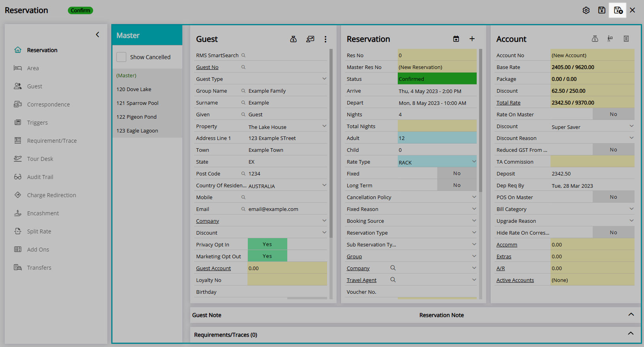Viewport: 644px width, 347px height.
Task: Click the Address Line 1 field
Action: click(x=287, y=138)
